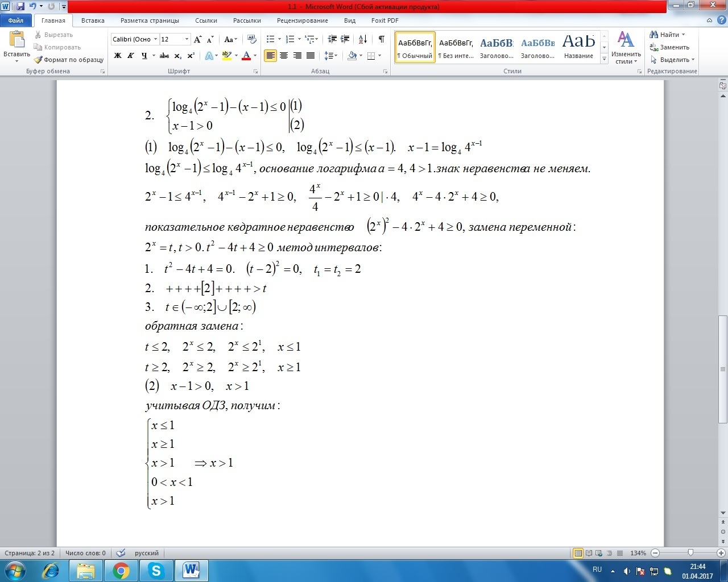Switch to the Вставка tab
Image resolution: width=728 pixels, height=582 pixels.
93,20
